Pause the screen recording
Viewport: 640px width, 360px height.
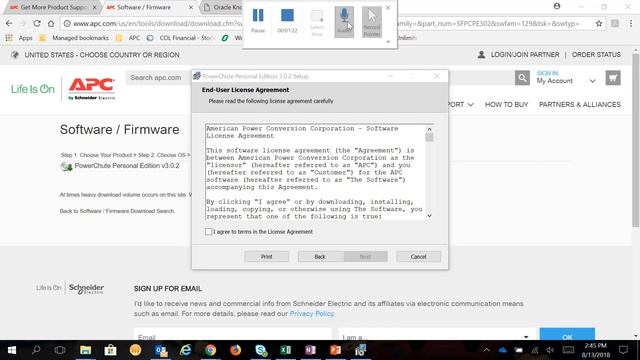pyautogui.click(x=258, y=21)
